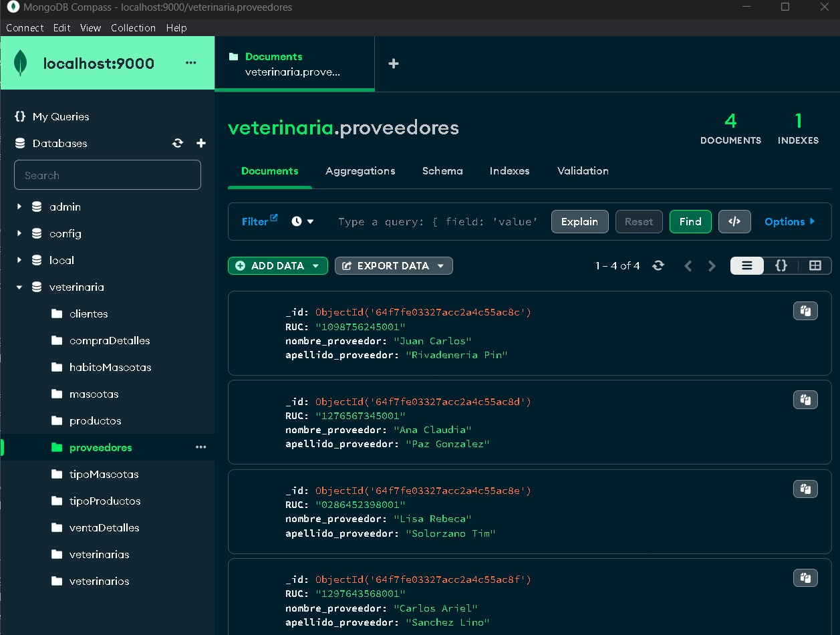Refresh the databases list in the sidebar

pos(179,143)
